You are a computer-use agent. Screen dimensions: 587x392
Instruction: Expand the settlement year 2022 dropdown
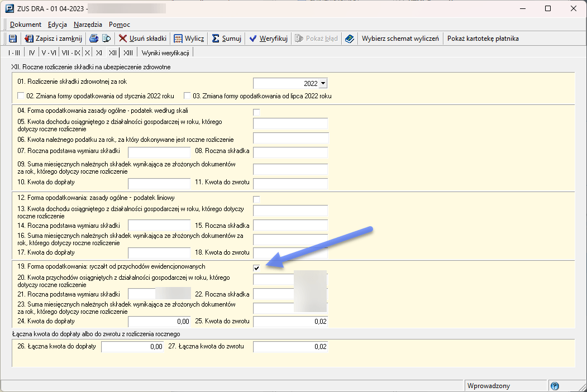[x=323, y=84]
